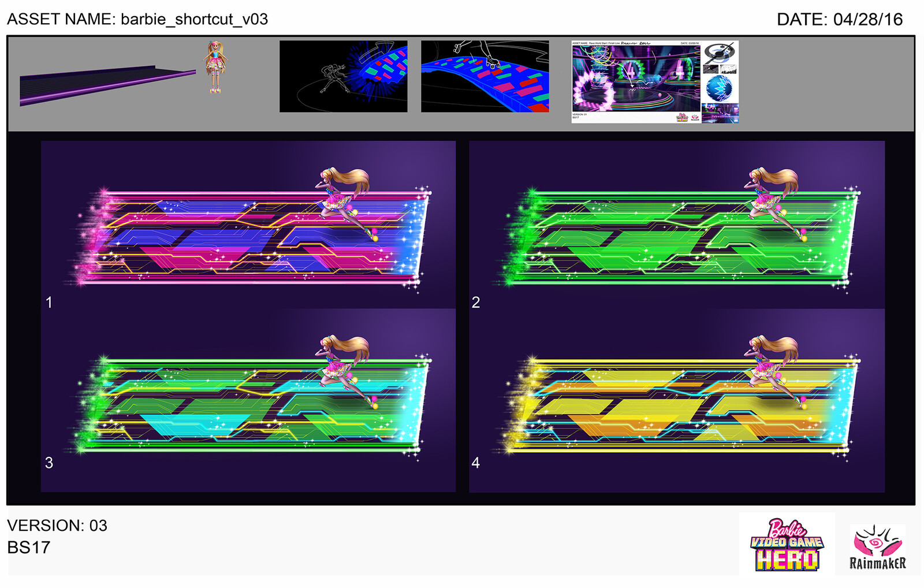Click the variant number '1' label
924x588 pixels.
49,302
